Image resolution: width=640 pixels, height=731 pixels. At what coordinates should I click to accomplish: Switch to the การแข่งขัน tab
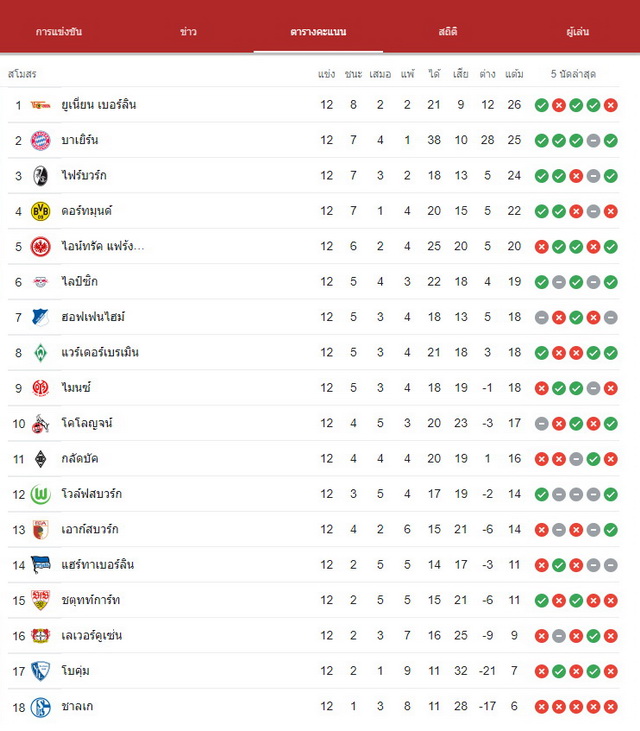tap(59, 32)
